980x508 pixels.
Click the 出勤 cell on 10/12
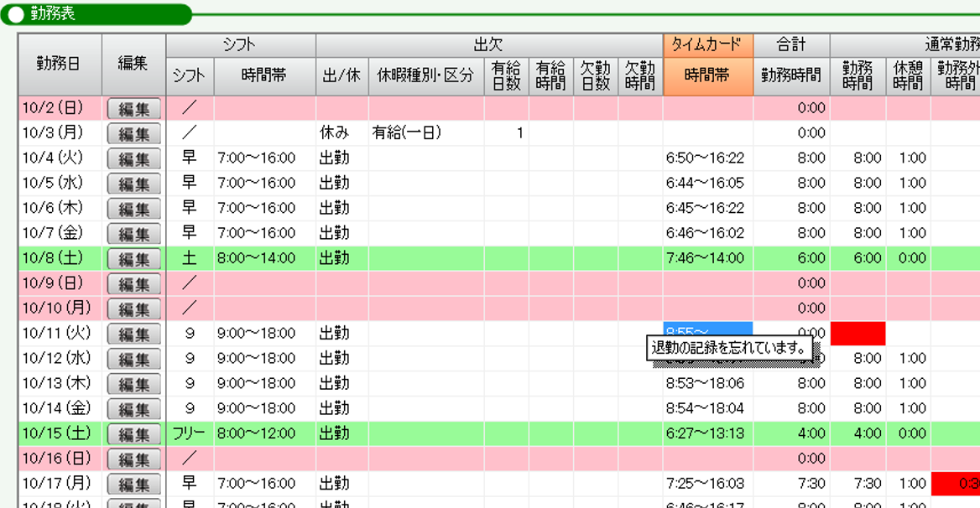click(x=341, y=358)
